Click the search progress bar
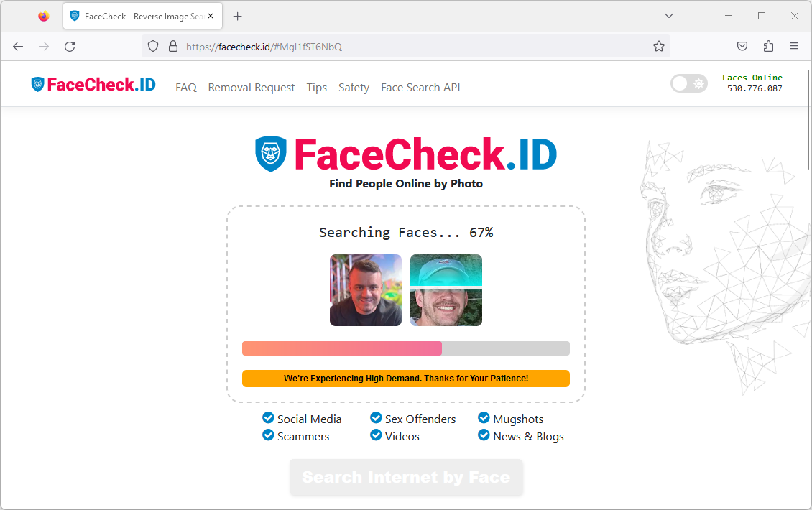The height and width of the screenshot is (510, 812). tap(405, 348)
